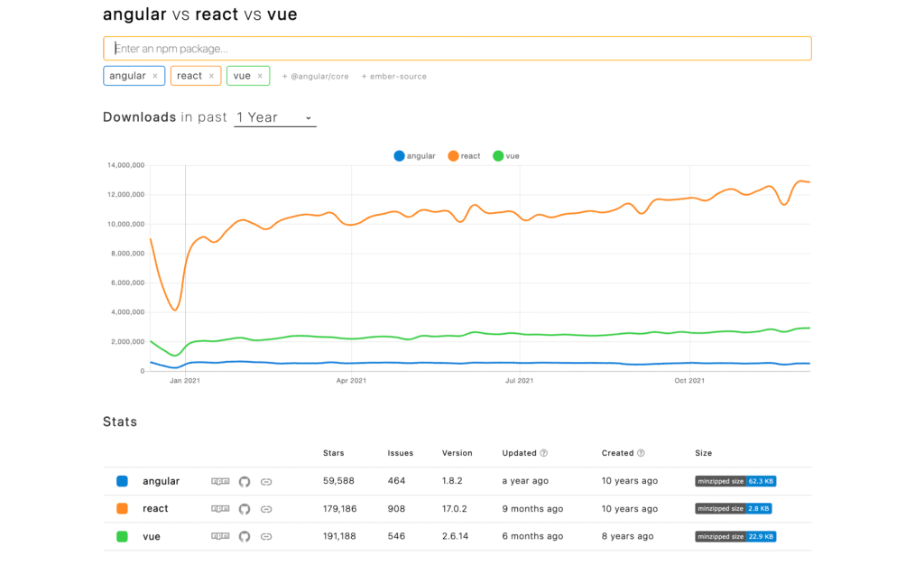Select the 59,588 stars value for angular
This screenshot has height=565, width=924.
(x=339, y=481)
